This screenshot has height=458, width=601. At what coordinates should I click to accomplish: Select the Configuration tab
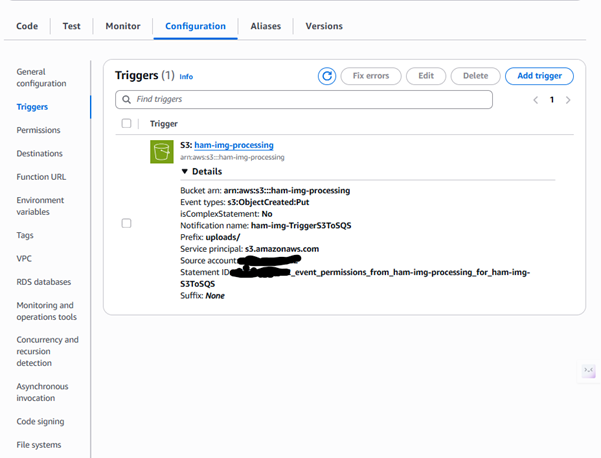(195, 26)
